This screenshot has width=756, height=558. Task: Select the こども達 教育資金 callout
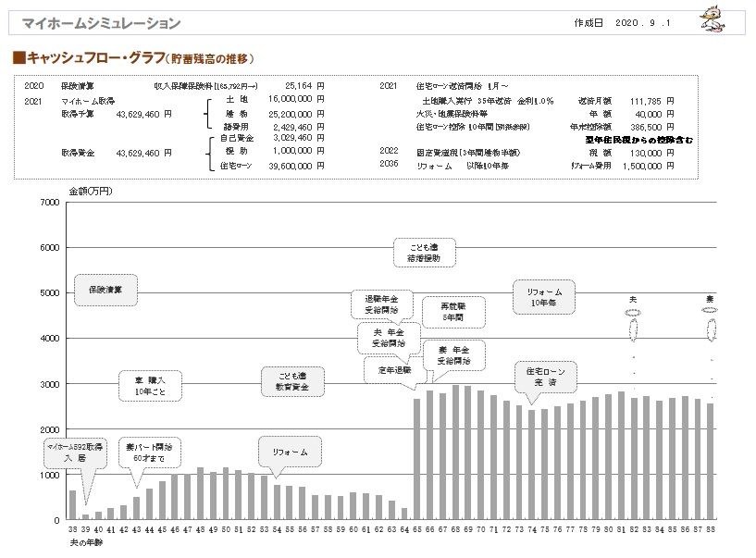point(292,381)
